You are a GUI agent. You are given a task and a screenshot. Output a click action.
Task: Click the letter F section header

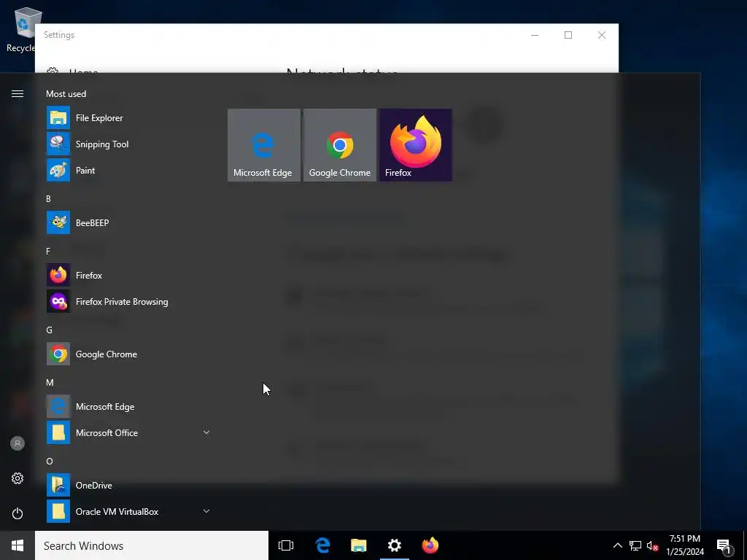pos(48,251)
